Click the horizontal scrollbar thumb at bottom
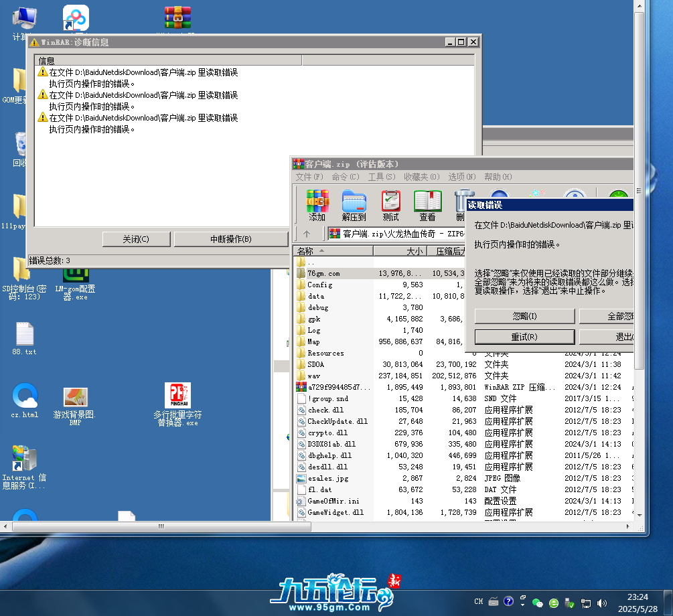The width and height of the screenshot is (673, 616). [161, 526]
